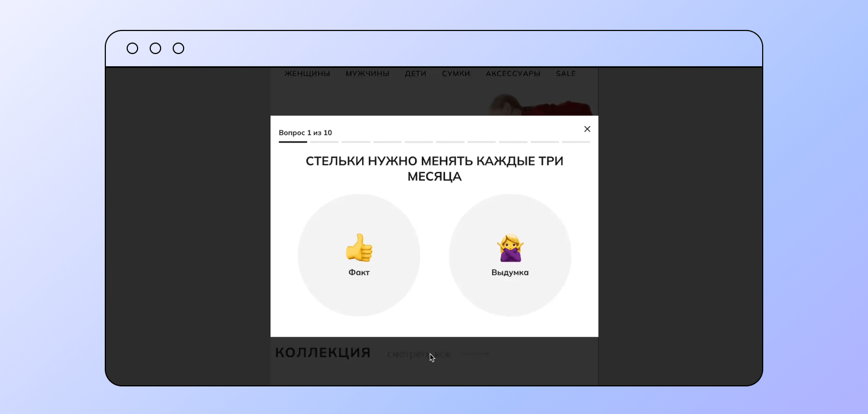Click the first active progress bar segment

[293, 141]
